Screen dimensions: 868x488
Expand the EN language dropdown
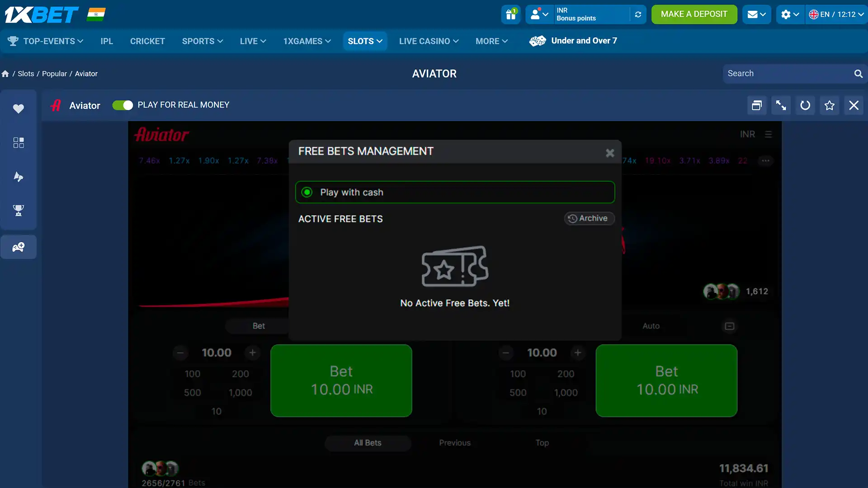(834, 14)
